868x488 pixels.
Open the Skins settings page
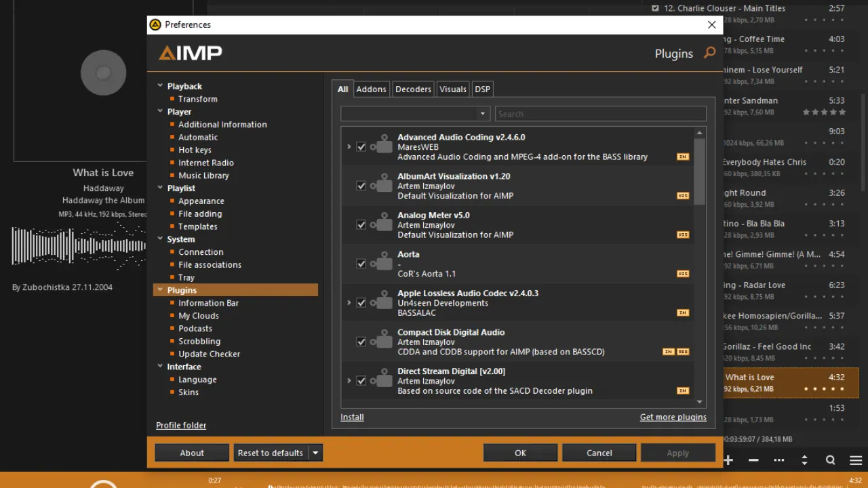(189, 392)
